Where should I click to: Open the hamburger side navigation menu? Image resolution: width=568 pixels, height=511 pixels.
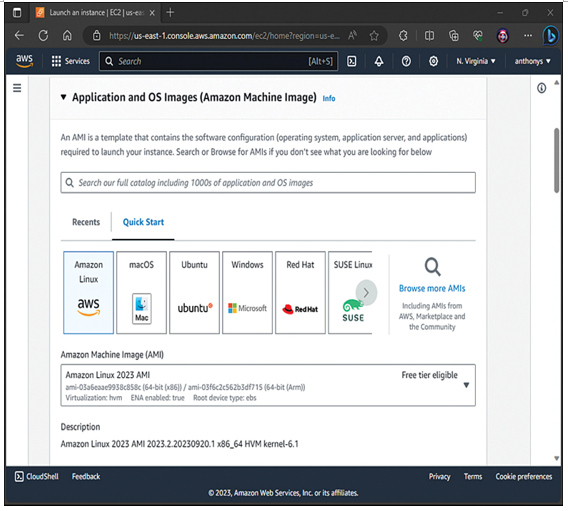(x=17, y=88)
